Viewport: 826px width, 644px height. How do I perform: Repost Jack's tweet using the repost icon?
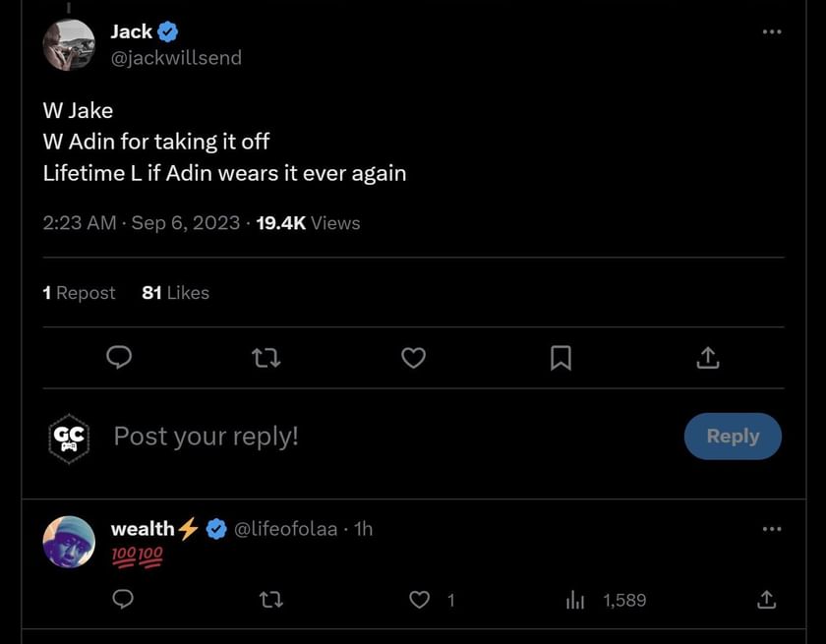click(266, 359)
